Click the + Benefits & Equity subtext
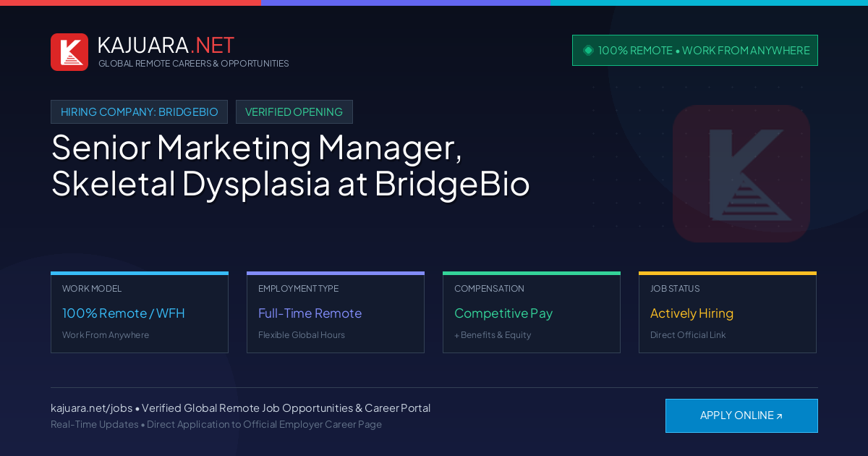The height and width of the screenshot is (456, 868). pos(493,335)
